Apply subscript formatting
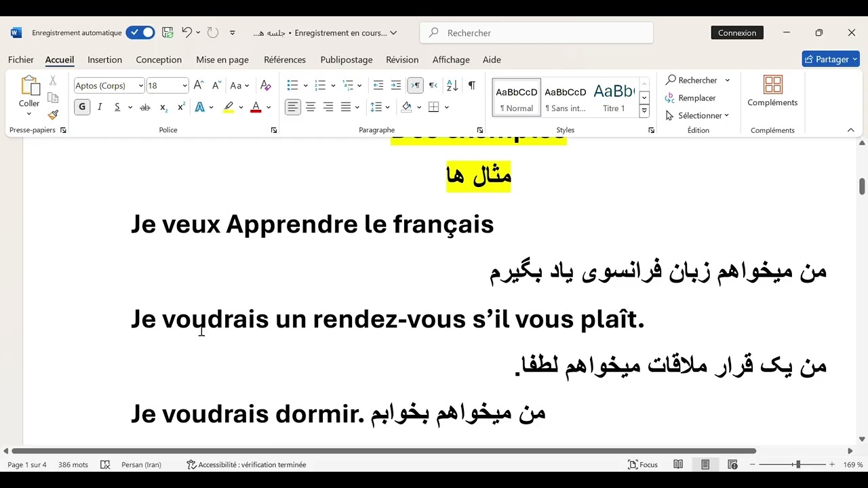Screen dimensions: 868x488 (163, 107)
